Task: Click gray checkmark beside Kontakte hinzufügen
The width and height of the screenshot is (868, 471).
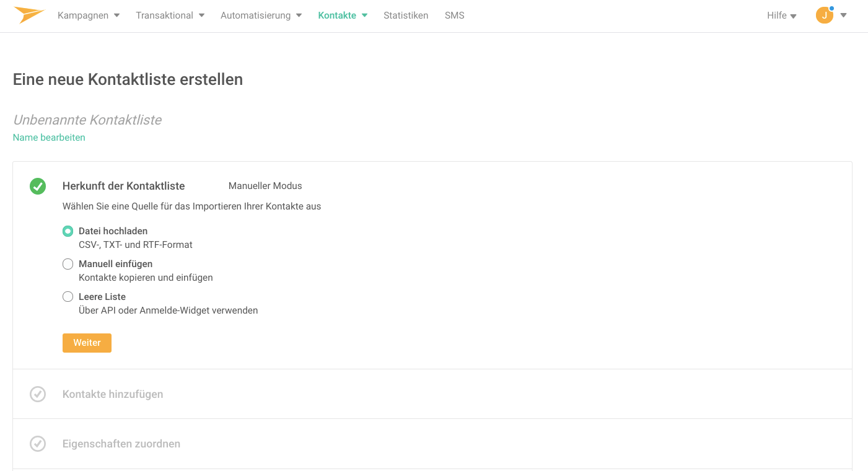Action: [38, 394]
